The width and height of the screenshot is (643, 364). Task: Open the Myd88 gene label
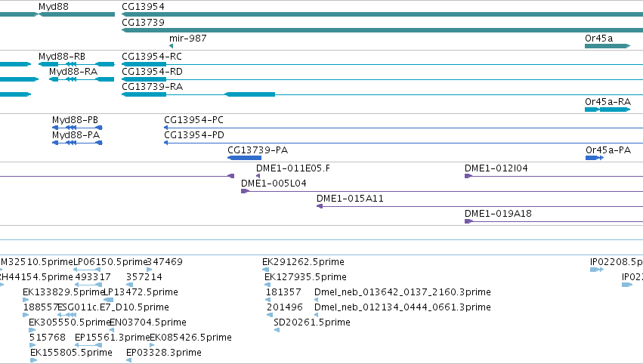coord(54,7)
